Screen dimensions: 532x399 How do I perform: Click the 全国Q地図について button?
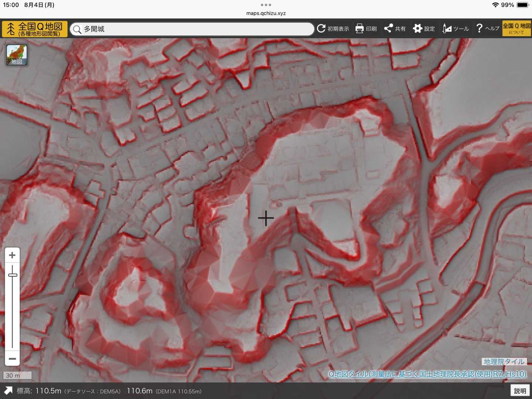tap(516, 28)
